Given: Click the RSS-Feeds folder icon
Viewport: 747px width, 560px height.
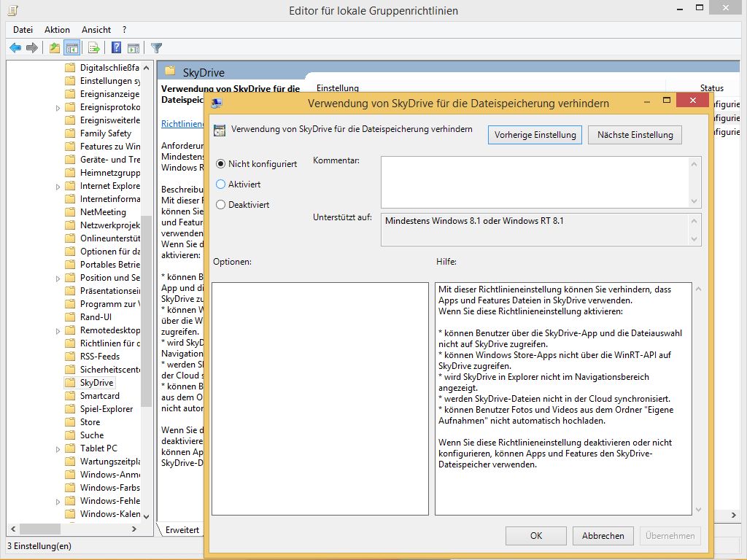Looking at the screenshot, I should point(70,356).
